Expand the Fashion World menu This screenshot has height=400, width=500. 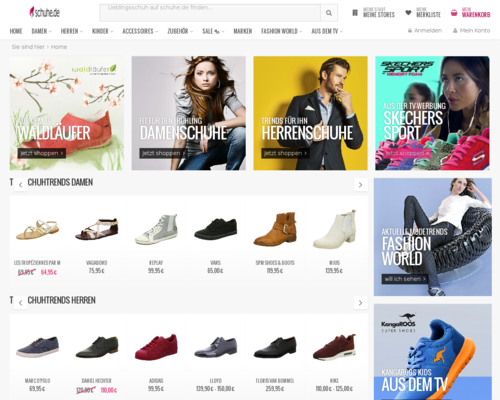282,31
